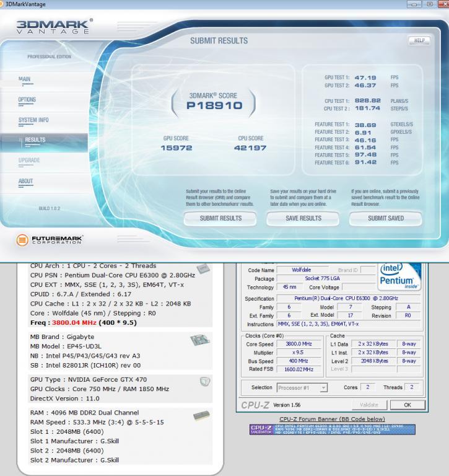Click the Futuremark Corporation logo

pyautogui.click(x=50, y=240)
